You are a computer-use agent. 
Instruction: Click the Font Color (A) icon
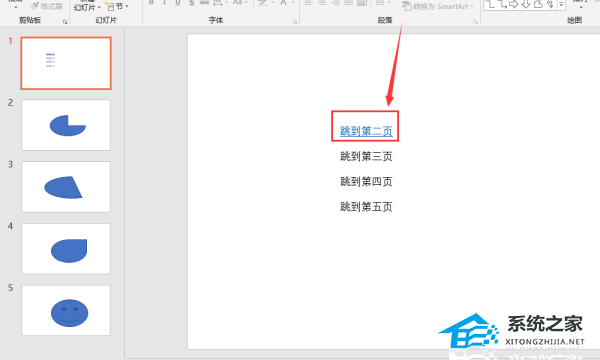[x=283, y=3]
